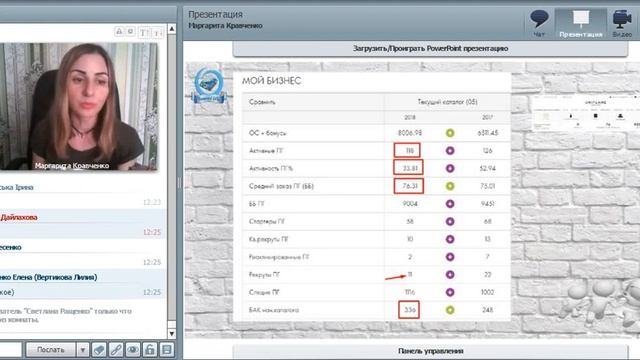Click the chat scrollbar down arrow
The height and width of the screenshot is (360, 640).
point(172,333)
